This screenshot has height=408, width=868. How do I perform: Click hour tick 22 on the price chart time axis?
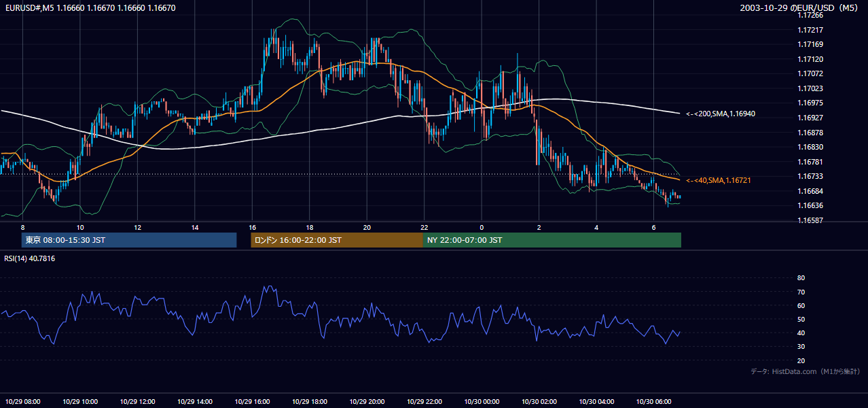click(424, 226)
